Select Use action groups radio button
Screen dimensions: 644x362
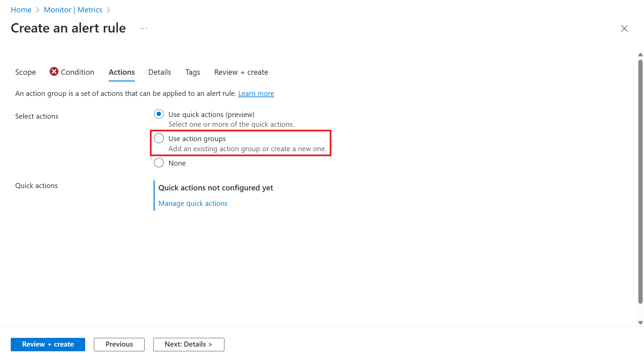point(159,138)
